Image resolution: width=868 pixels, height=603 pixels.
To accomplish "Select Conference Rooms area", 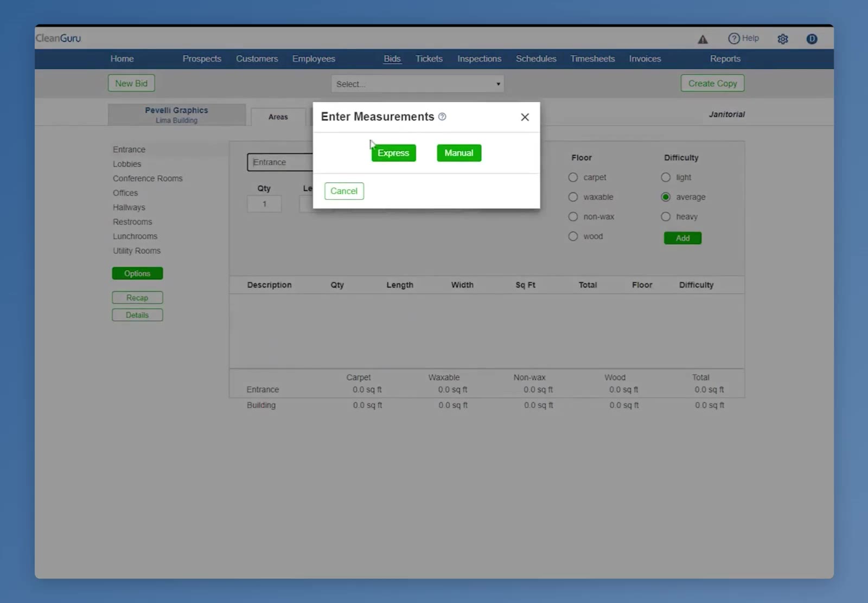I will pyautogui.click(x=148, y=178).
